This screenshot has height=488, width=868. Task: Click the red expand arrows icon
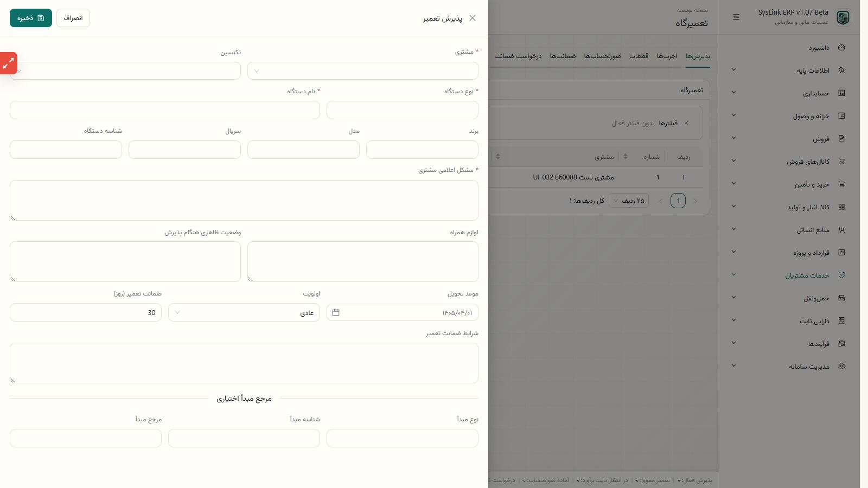tap(9, 63)
